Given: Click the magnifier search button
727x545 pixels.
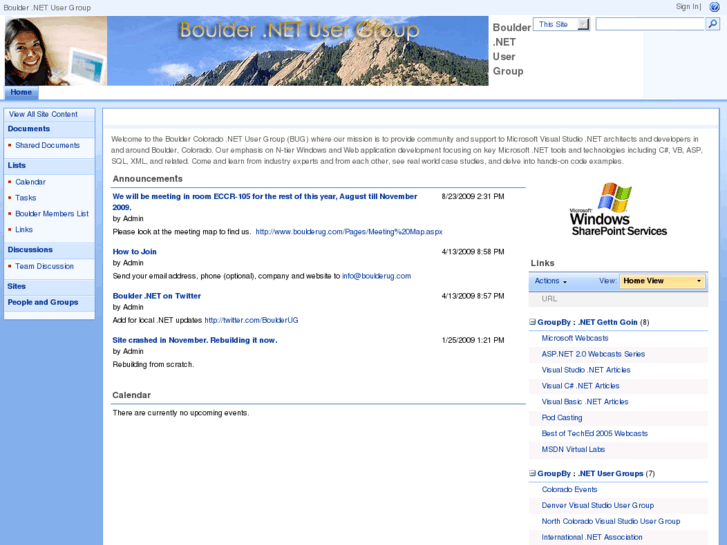Looking at the screenshot, I should 713,24.
